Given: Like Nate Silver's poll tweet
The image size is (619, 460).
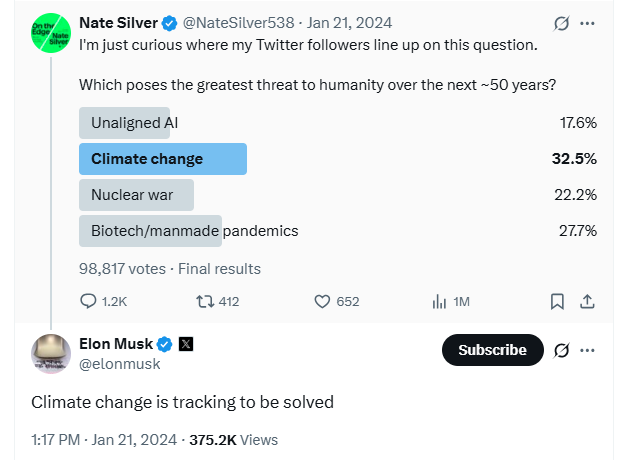Looking at the screenshot, I should coord(323,301).
